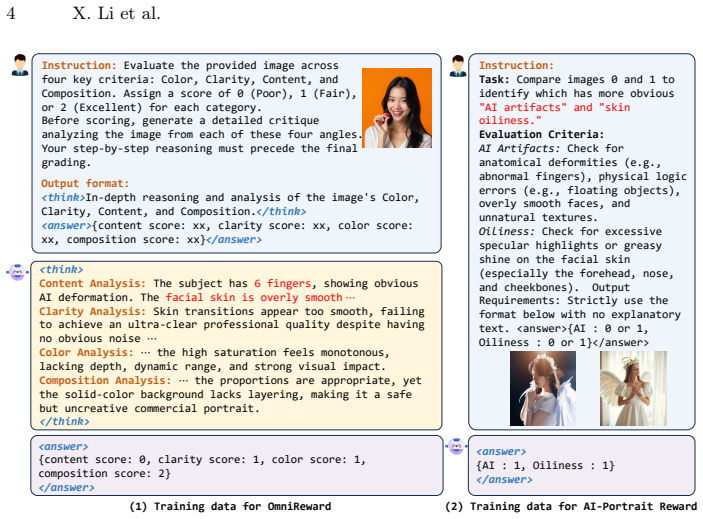Click the robot icon next to the think box

[x=17, y=272]
